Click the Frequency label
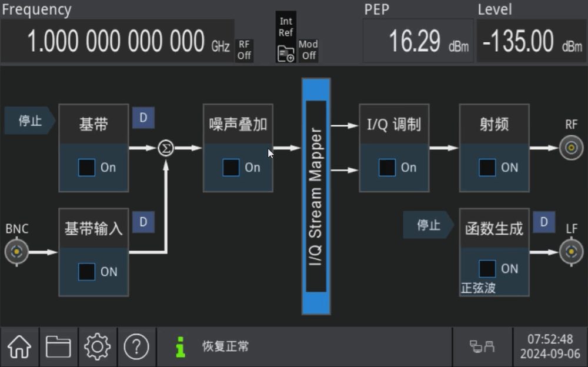The image size is (588, 367). (36, 9)
